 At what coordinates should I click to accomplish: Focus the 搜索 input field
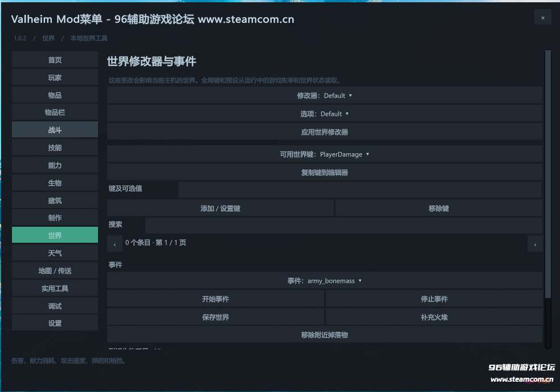pos(344,226)
